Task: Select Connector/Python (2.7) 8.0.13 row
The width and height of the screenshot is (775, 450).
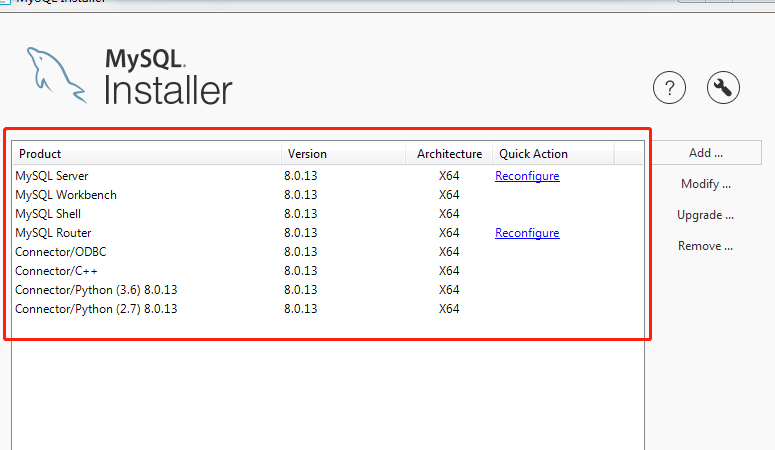Action: tap(328, 309)
